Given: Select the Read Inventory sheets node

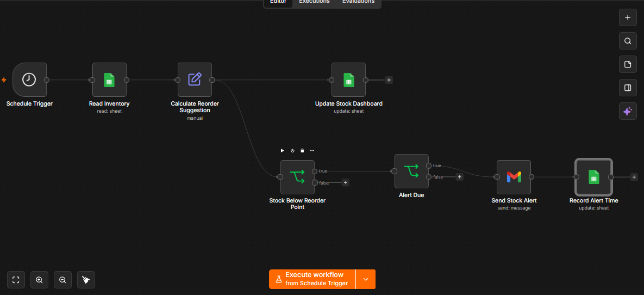Looking at the screenshot, I should pos(109,80).
